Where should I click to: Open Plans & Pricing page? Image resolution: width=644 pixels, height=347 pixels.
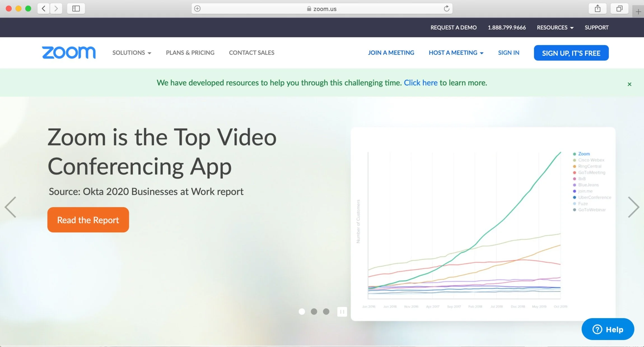coord(190,53)
